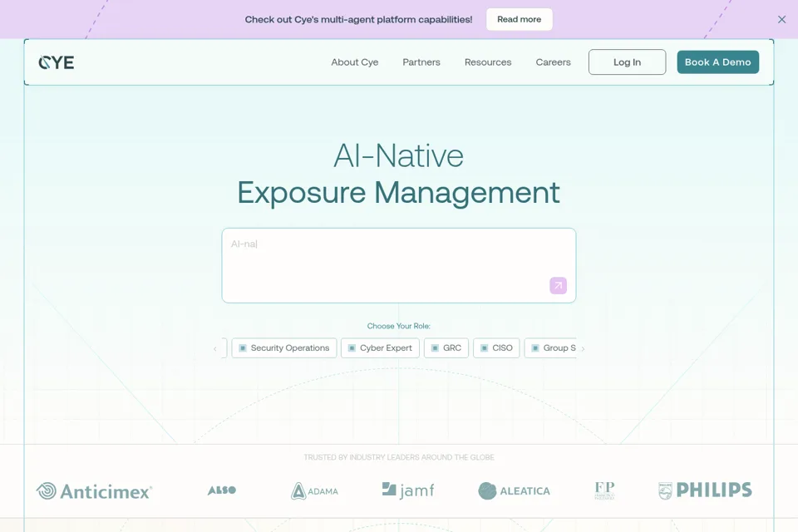Viewport: 798px width, 532px height.
Task: Click the ALEATICA logo
Action: click(x=514, y=490)
